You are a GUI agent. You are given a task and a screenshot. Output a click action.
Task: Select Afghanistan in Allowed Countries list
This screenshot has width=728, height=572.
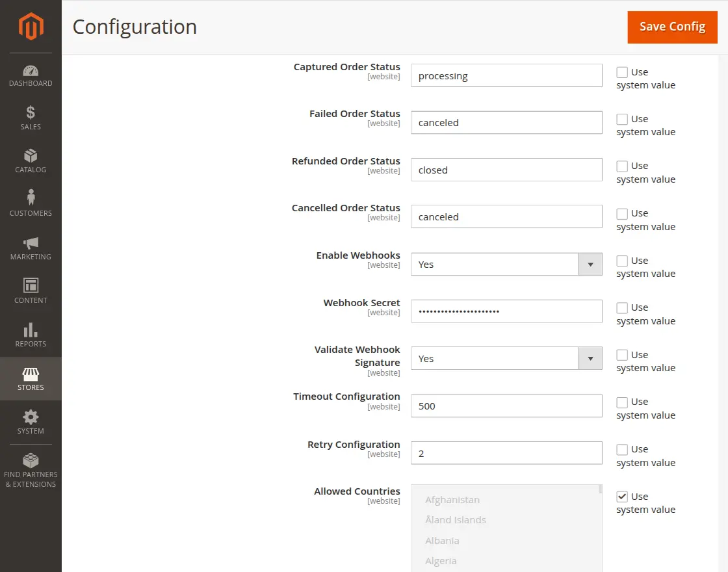452,500
